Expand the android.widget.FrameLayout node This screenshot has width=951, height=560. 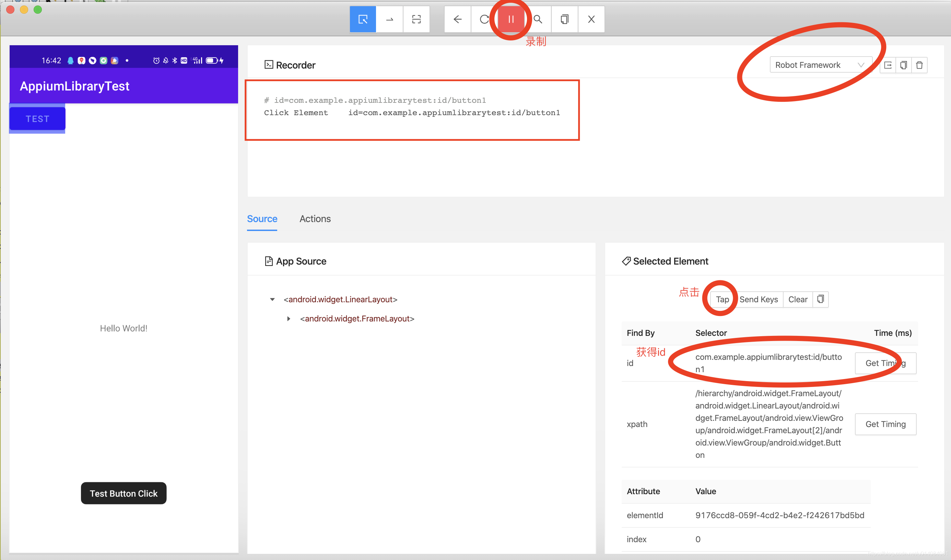tap(289, 319)
